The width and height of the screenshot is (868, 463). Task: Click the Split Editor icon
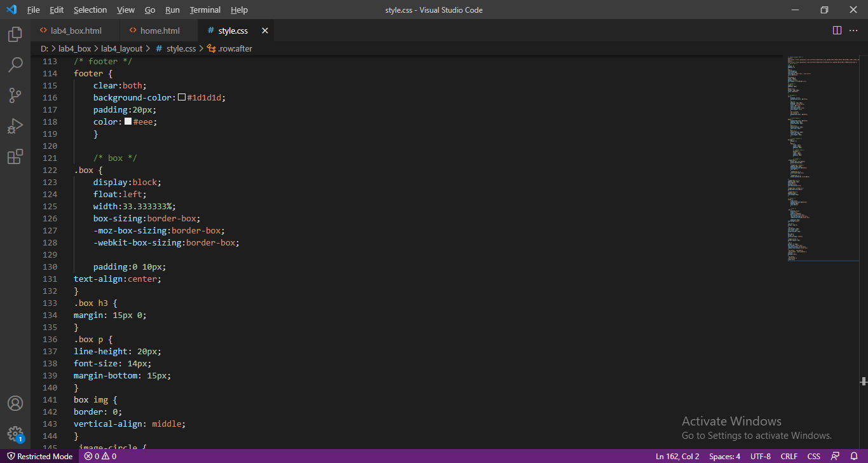[x=836, y=30]
